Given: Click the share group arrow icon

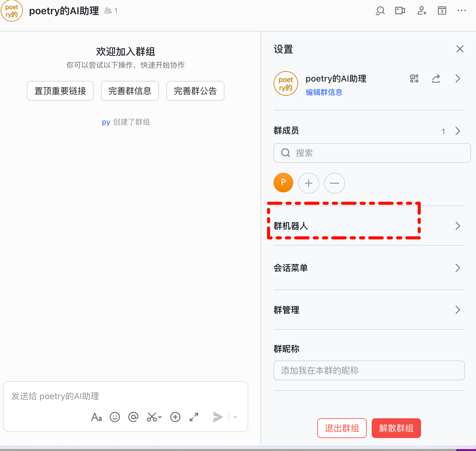Looking at the screenshot, I should coord(436,79).
